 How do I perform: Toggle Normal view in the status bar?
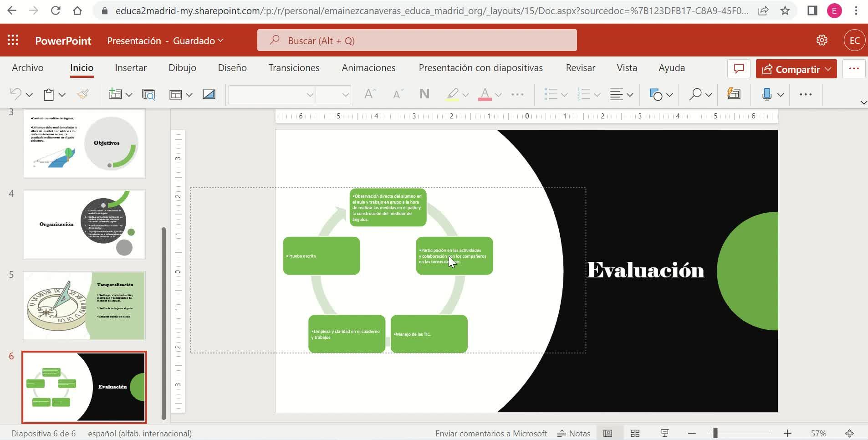(608, 433)
